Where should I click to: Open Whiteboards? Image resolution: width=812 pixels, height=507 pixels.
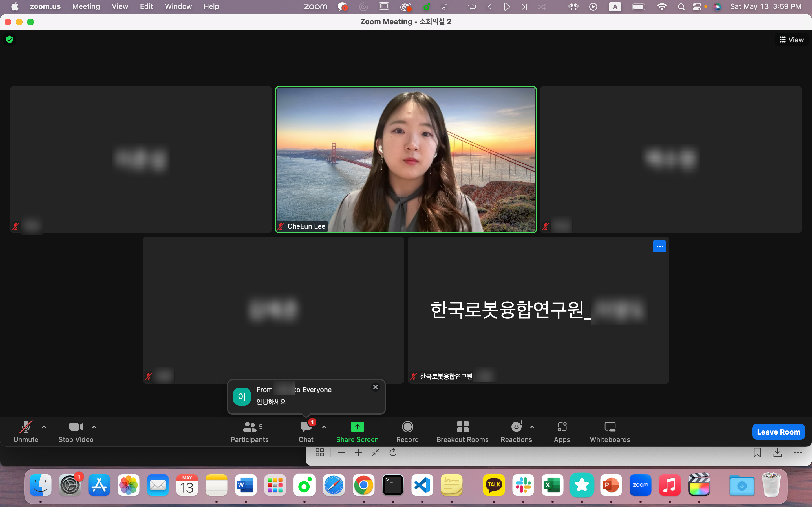pos(610,431)
